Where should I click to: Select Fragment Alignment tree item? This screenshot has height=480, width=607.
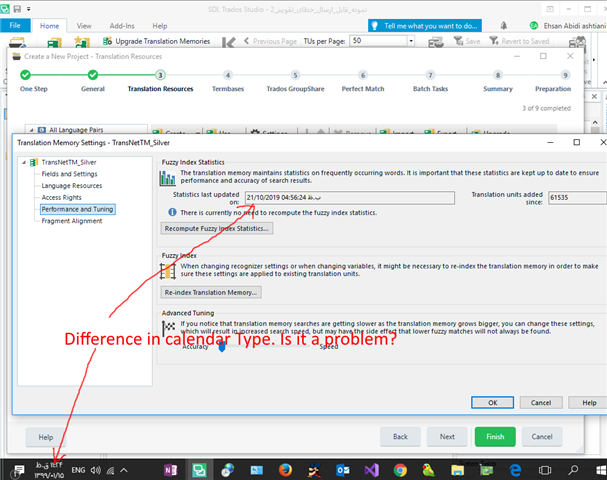(72, 221)
